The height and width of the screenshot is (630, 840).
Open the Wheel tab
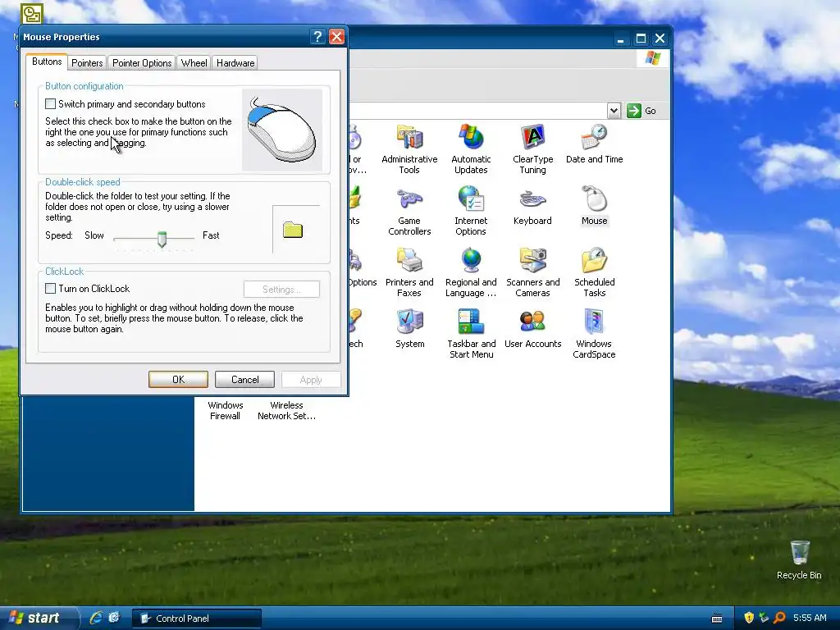(194, 62)
